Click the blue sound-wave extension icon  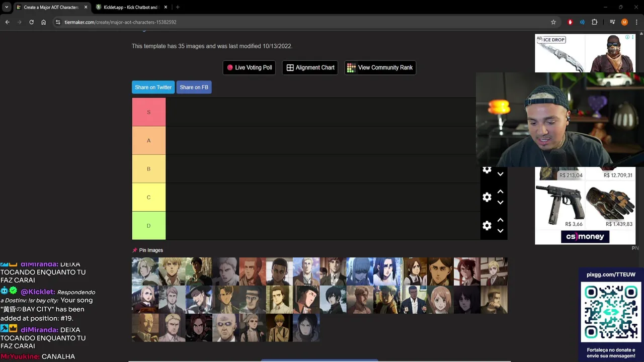pyautogui.click(x=582, y=22)
